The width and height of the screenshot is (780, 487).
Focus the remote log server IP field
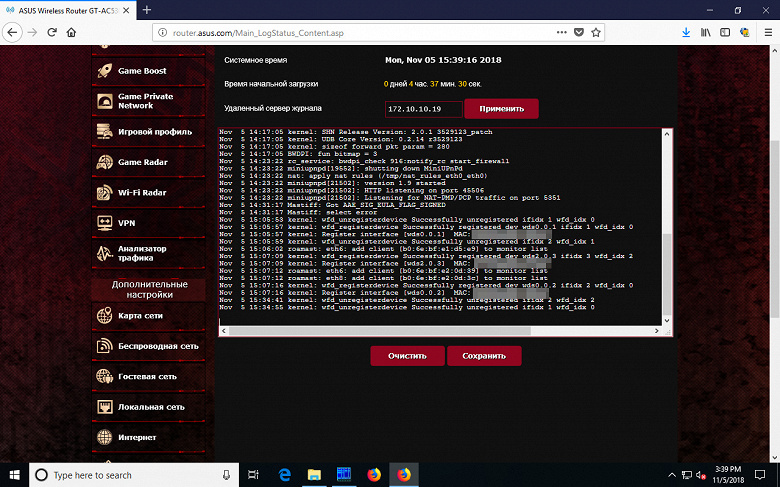tap(423, 109)
